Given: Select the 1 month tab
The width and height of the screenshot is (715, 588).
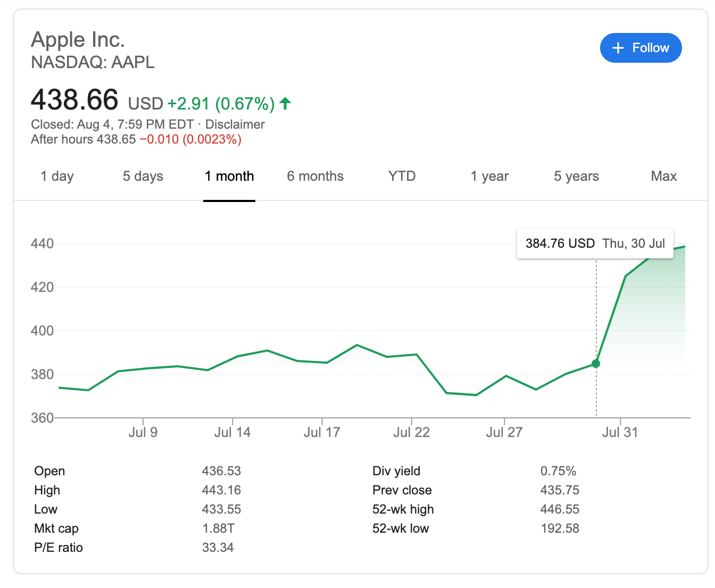Looking at the screenshot, I should coord(229,177).
